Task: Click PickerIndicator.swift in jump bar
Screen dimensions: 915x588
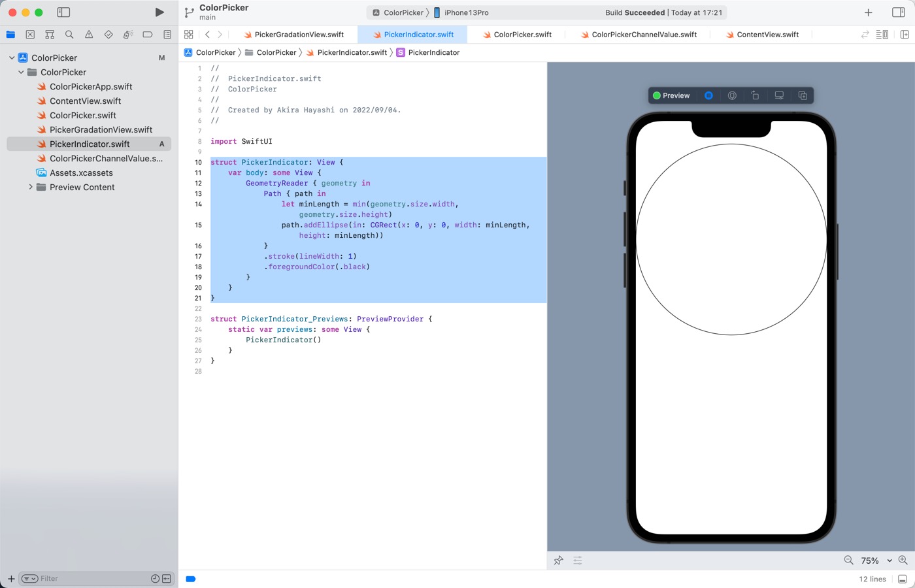Action: click(x=346, y=52)
